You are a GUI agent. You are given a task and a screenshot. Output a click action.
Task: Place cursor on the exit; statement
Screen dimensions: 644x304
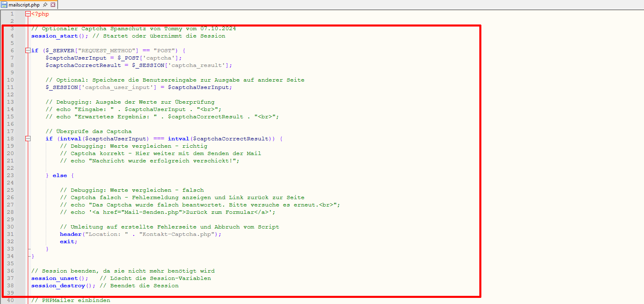click(68, 242)
